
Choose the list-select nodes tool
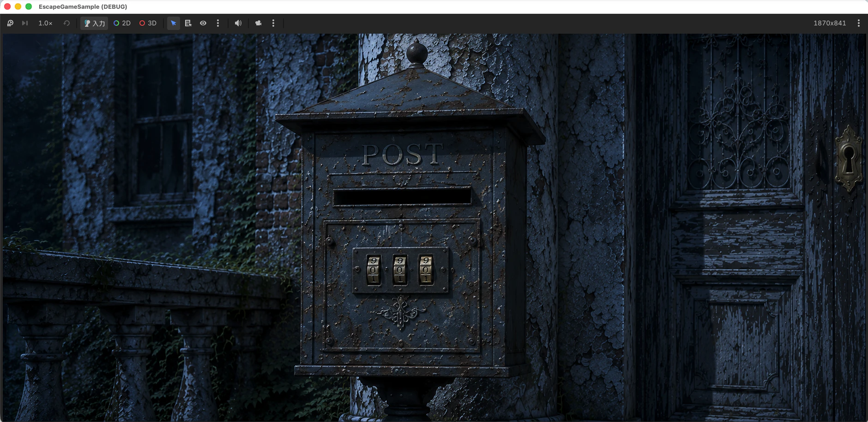pyautogui.click(x=188, y=23)
